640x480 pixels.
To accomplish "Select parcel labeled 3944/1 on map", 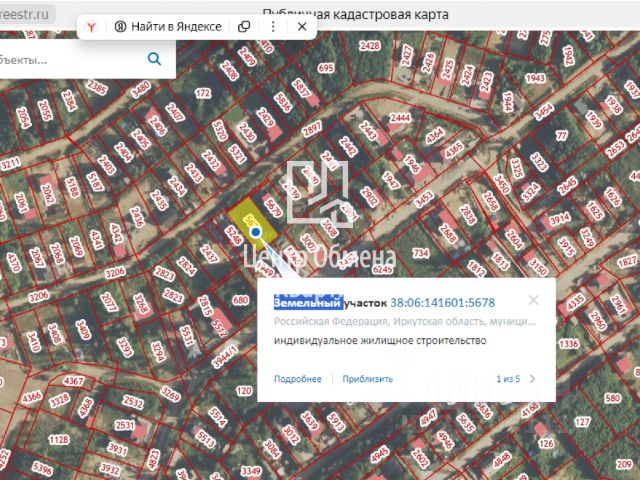I will tap(224, 356).
